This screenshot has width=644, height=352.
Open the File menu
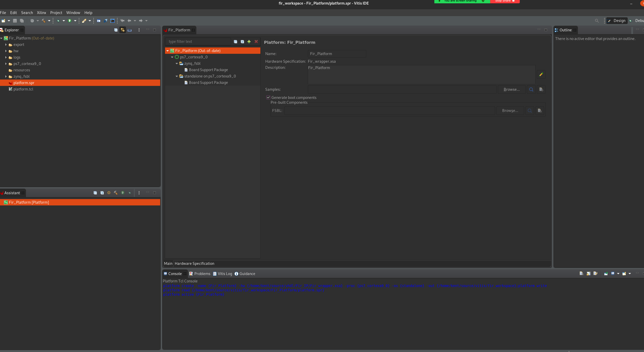point(3,12)
